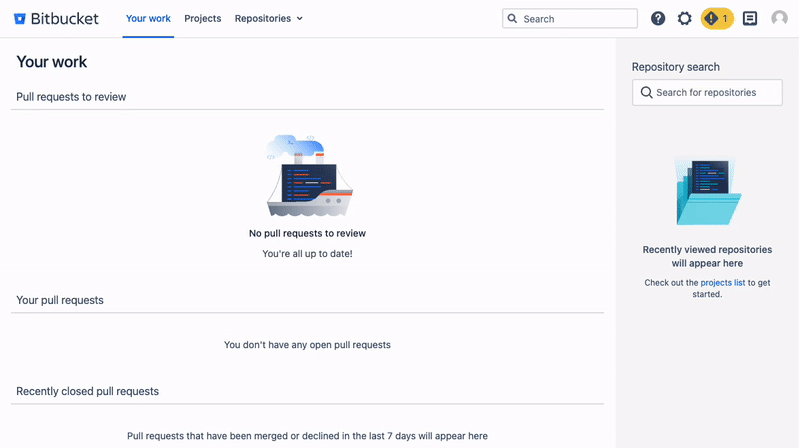Open the yellow alerts warning badge
799x448 pixels.
[x=716, y=19]
